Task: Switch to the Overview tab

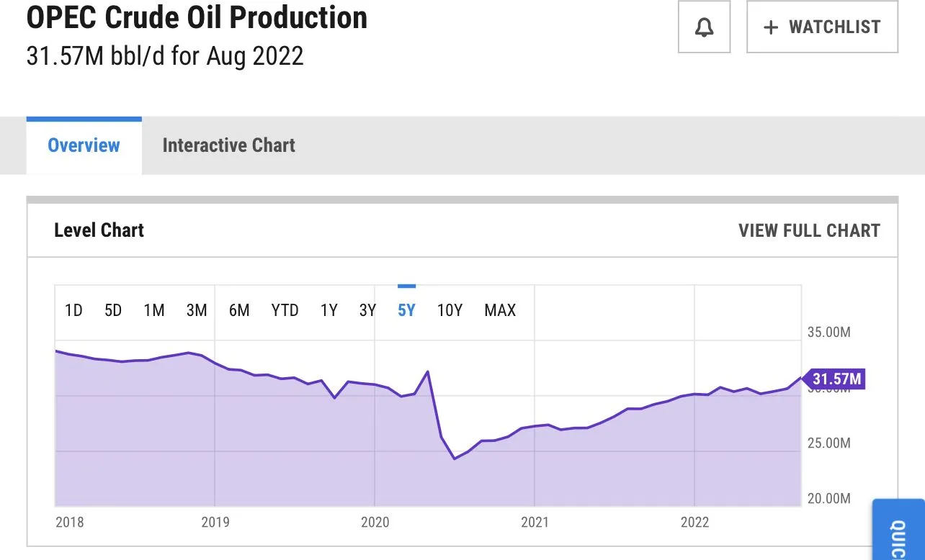Action: tap(84, 145)
